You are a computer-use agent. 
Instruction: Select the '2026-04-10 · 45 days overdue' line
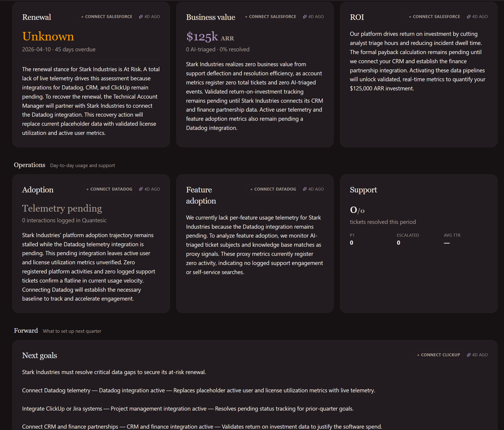[x=59, y=50]
